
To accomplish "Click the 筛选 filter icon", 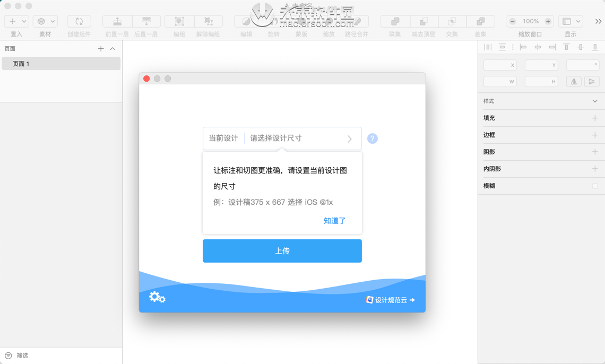I will 8,356.
